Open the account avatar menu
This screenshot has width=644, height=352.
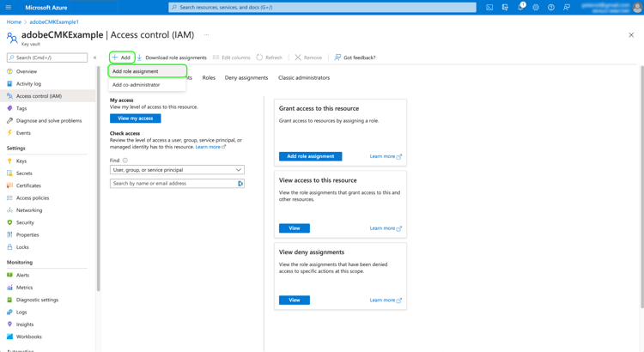(637, 8)
